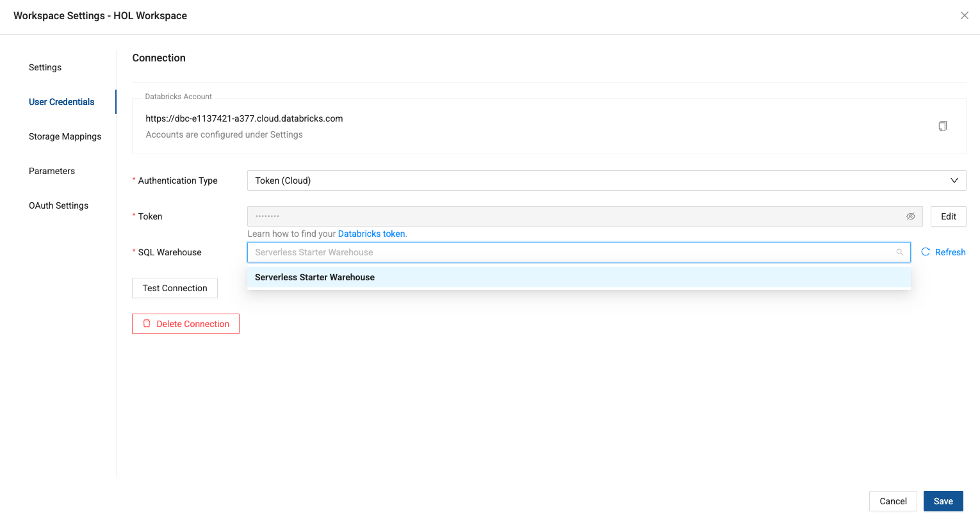
Task: Switch to Storage Mappings tab
Action: point(65,136)
